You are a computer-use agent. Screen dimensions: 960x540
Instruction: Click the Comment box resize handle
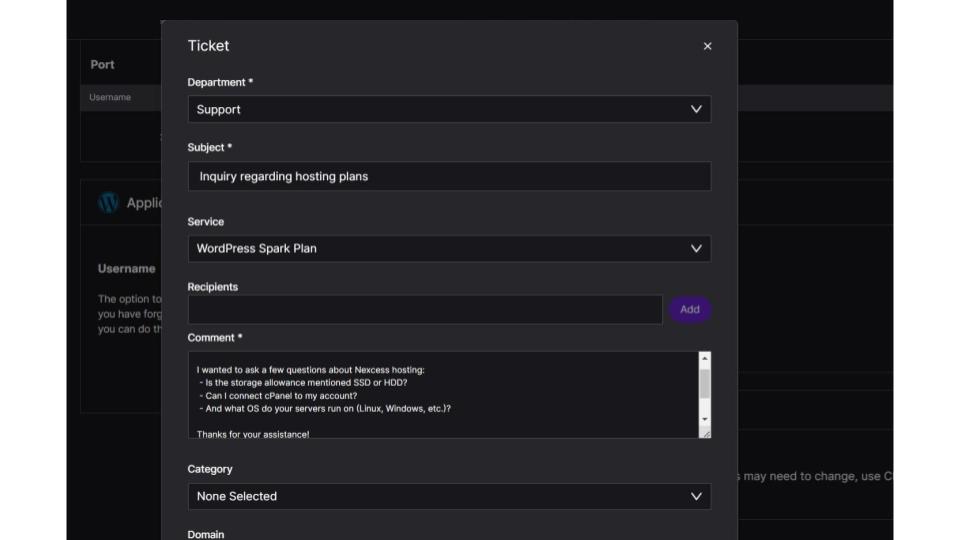click(706, 433)
